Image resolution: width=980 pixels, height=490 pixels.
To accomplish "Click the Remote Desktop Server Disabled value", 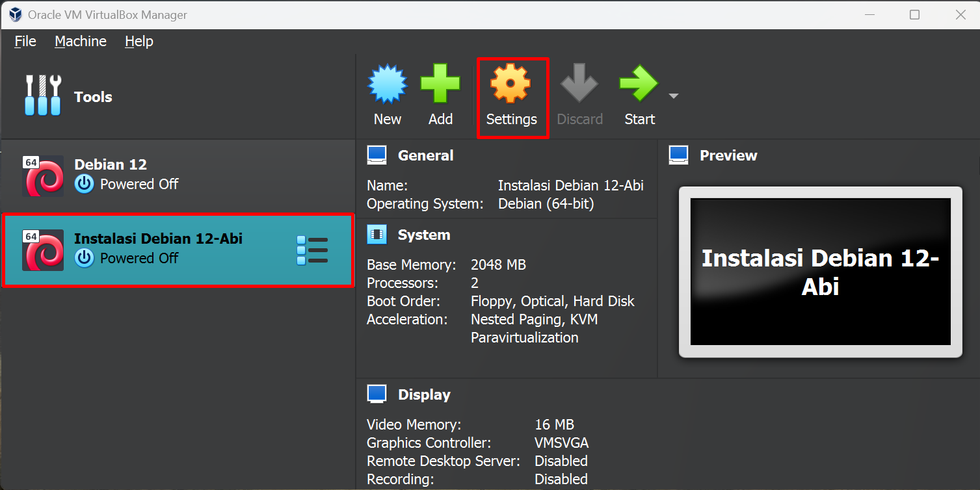I will pyautogui.click(x=561, y=461).
